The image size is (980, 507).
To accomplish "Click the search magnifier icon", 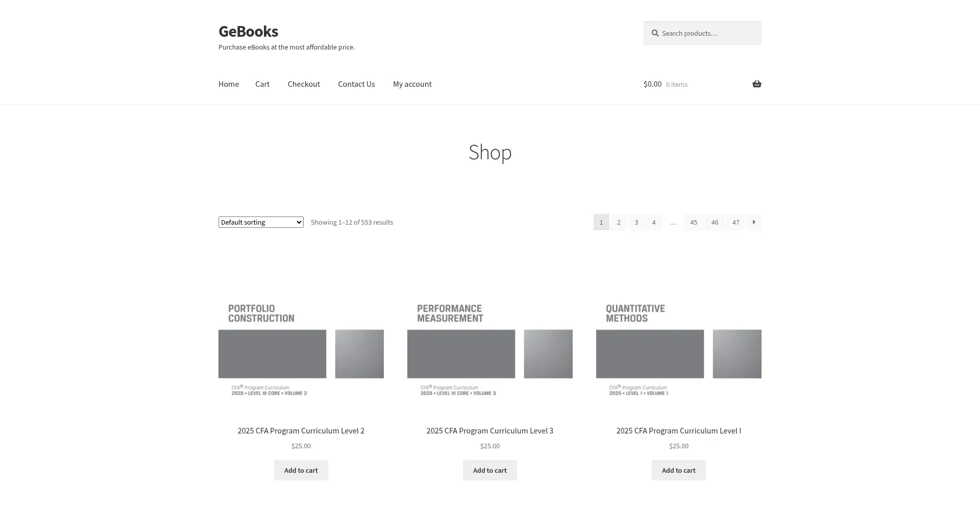I will 655,34.
